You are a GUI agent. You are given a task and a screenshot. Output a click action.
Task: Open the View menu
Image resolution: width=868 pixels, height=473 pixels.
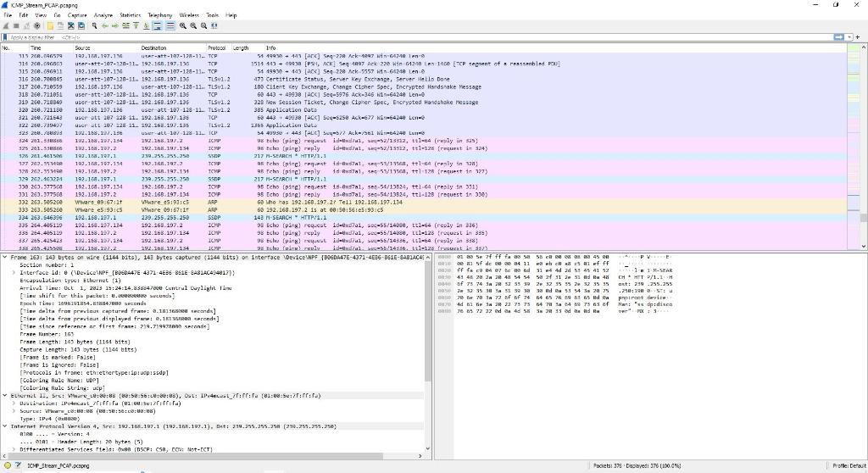click(x=41, y=15)
